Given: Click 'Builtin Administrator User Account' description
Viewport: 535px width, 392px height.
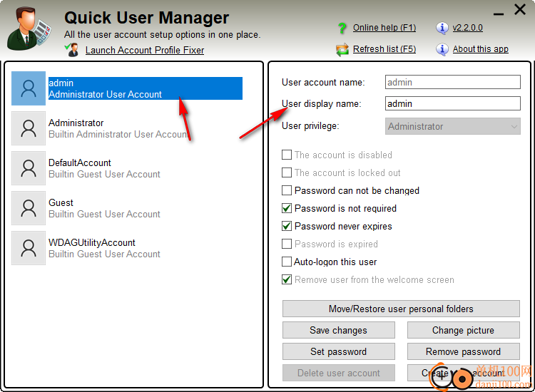Looking at the screenshot, I should [x=118, y=134].
